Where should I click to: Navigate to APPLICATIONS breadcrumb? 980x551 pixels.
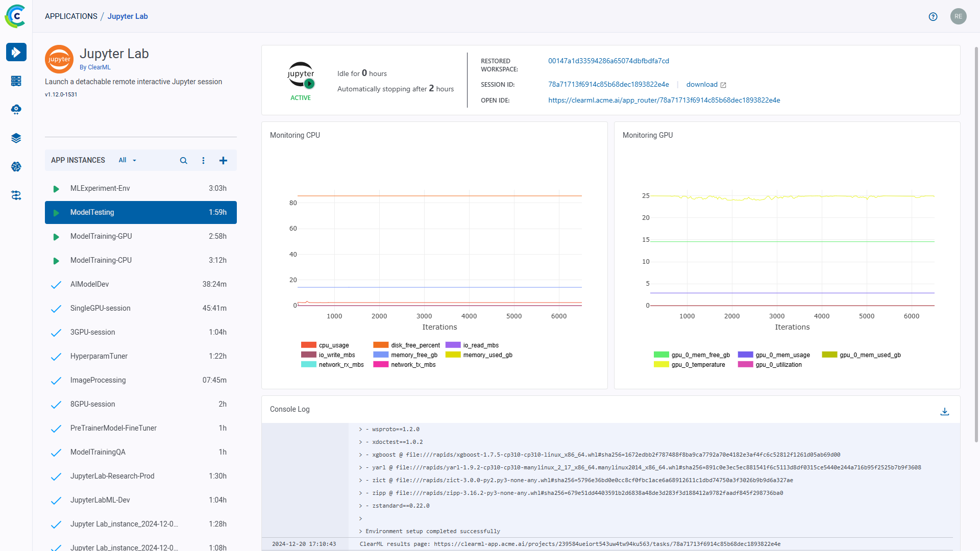[71, 16]
